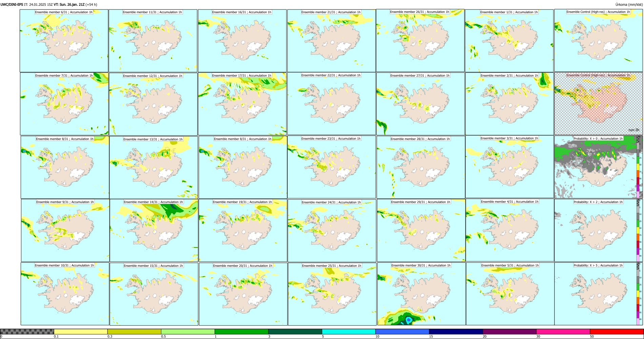Click the '50' value on bottom legend
Viewport: 644px width, 339px height.
[x=592, y=337]
